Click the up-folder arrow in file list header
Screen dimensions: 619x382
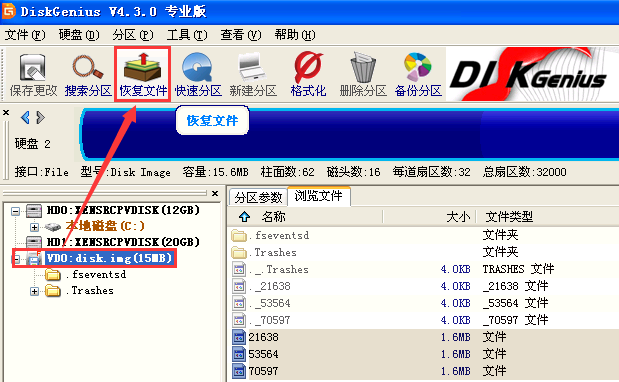coord(244,217)
